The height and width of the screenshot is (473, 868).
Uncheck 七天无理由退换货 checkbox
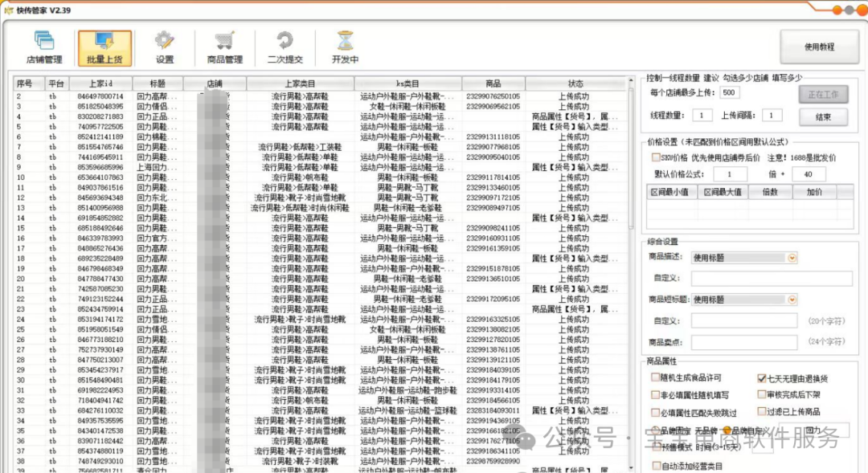tap(762, 378)
